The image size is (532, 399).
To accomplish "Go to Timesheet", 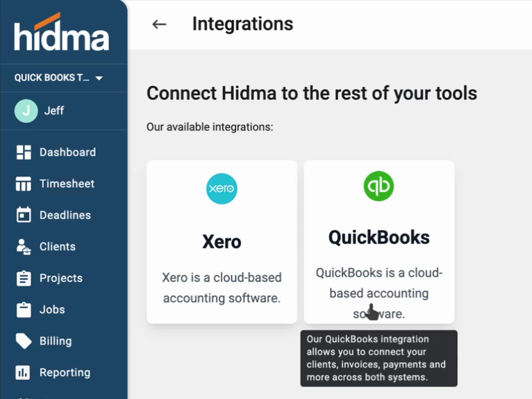I will tap(67, 184).
